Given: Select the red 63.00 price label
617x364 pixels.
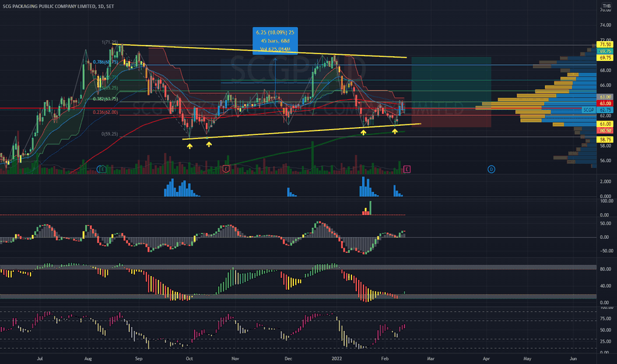Looking at the screenshot, I should coord(605,103).
